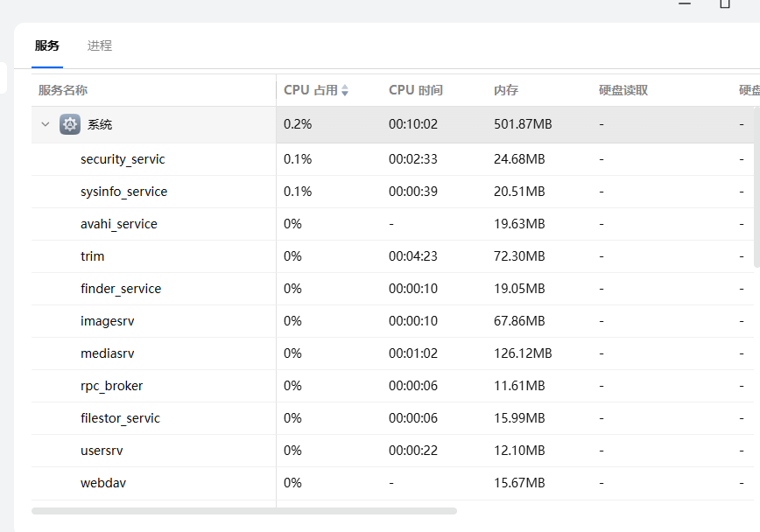The image size is (760, 532).
Task: Select the 服务 tab
Action: pyautogui.click(x=47, y=45)
